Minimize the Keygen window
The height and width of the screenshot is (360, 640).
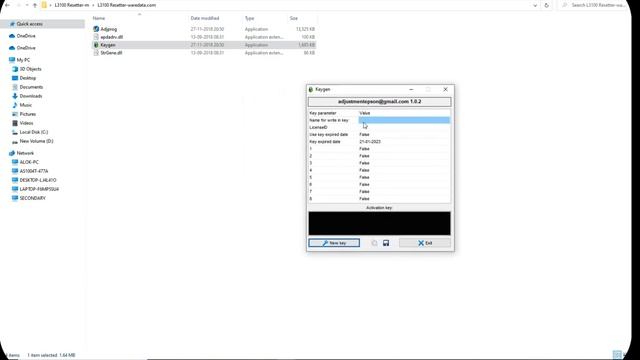tap(411, 89)
